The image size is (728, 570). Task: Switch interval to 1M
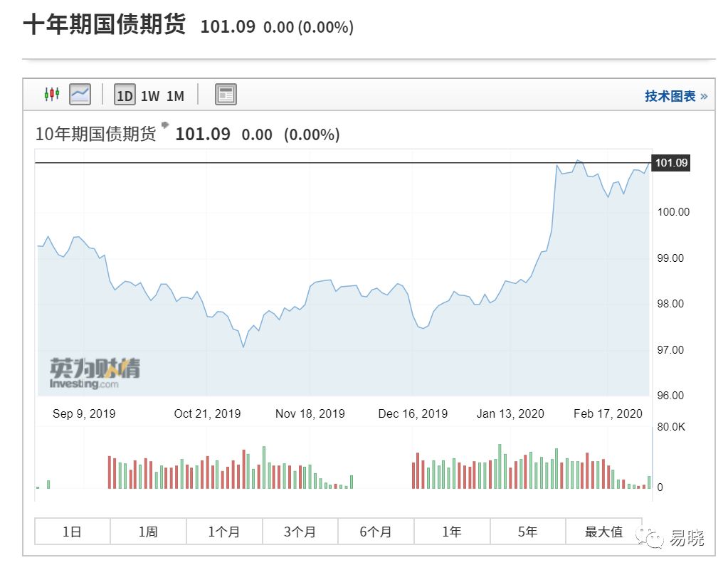coord(175,95)
